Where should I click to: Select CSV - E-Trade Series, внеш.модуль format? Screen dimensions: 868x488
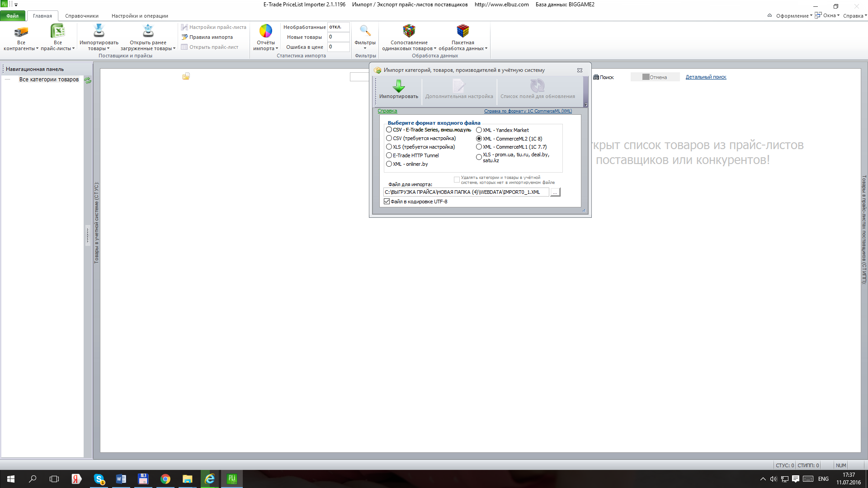(x=389, y=130)
